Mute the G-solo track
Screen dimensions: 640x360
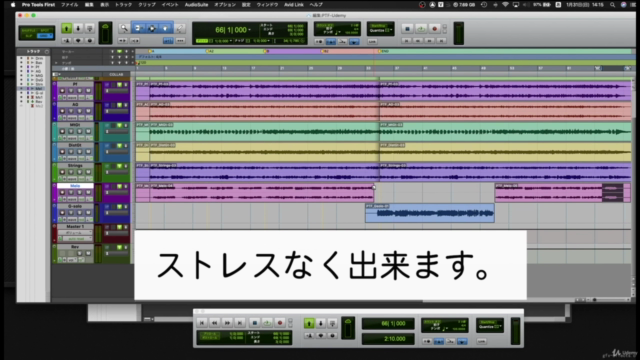pos(88,213)
